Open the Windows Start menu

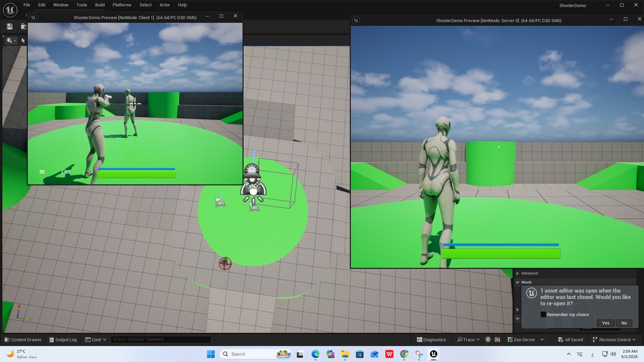click(211, 354)
